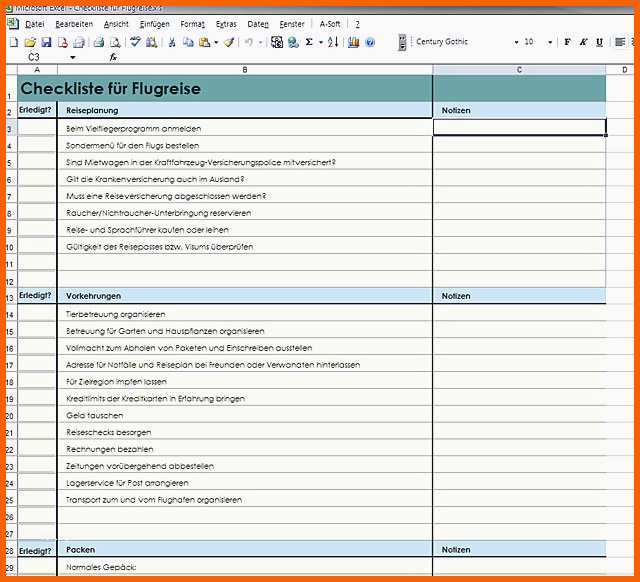Click the Print icon in toolbar

point(99,43)
